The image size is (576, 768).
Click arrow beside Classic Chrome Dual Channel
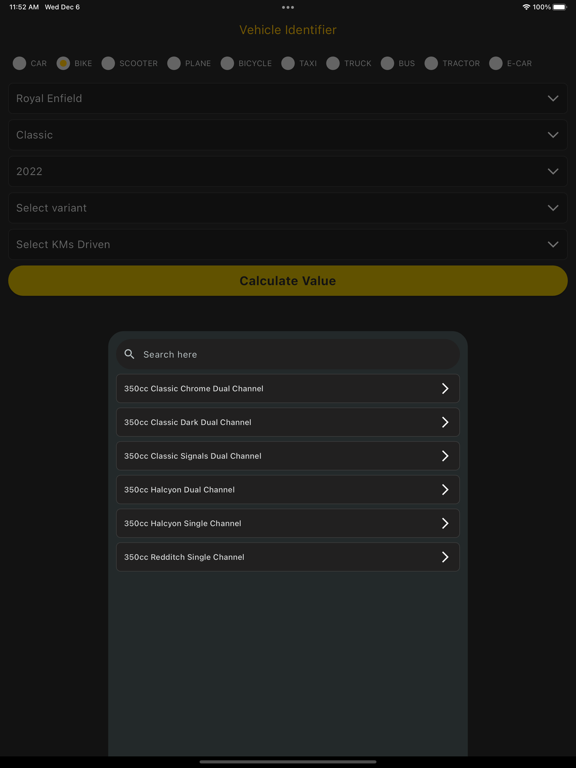pyautogui.click(x=445, y=388)
